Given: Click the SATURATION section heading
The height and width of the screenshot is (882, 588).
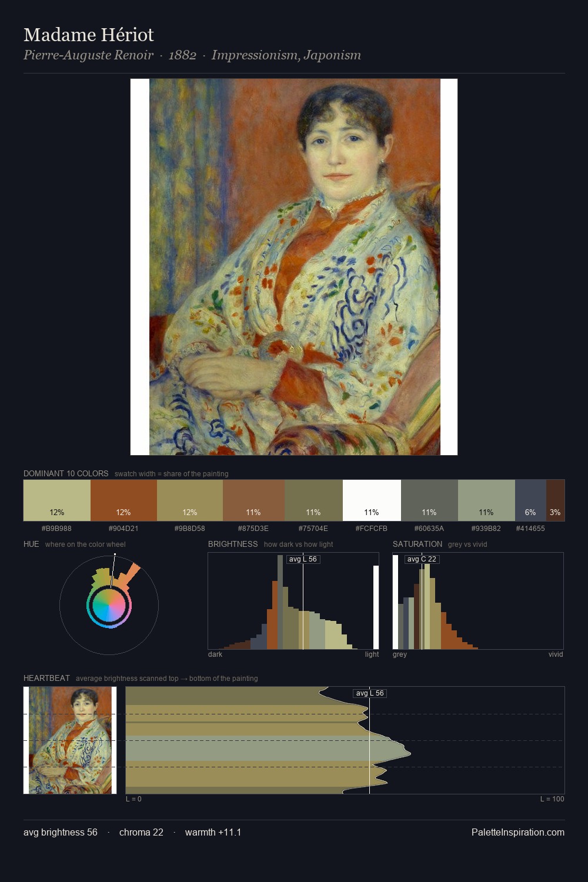Looking at the screenshot, I should pyautogui.click(x=417, y=544).
